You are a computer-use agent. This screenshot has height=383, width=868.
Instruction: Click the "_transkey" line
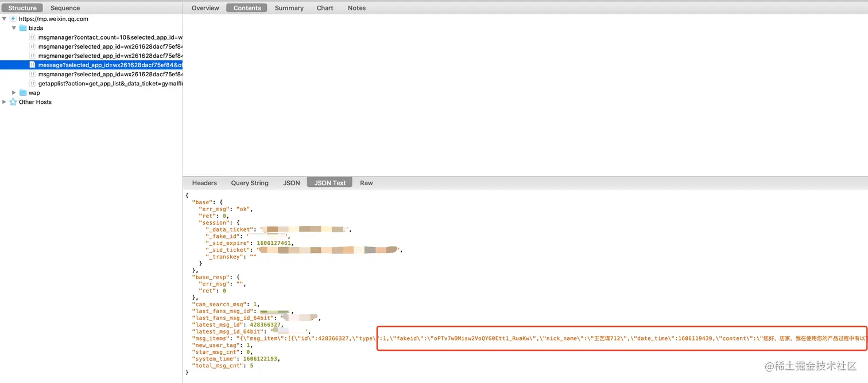click(230, 257)
